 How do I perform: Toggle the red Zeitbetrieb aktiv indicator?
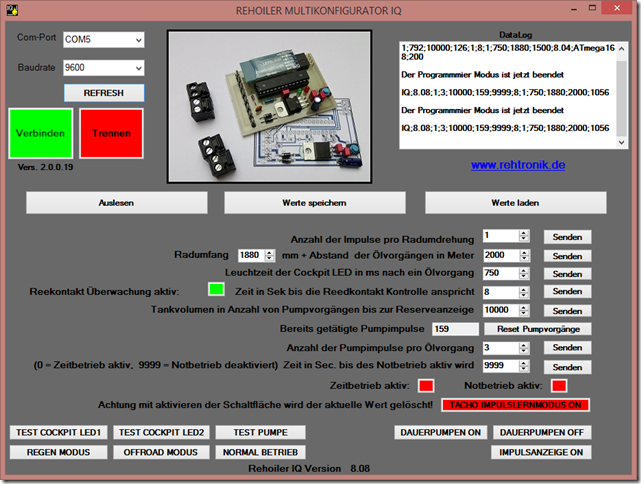tap(426, 385)
